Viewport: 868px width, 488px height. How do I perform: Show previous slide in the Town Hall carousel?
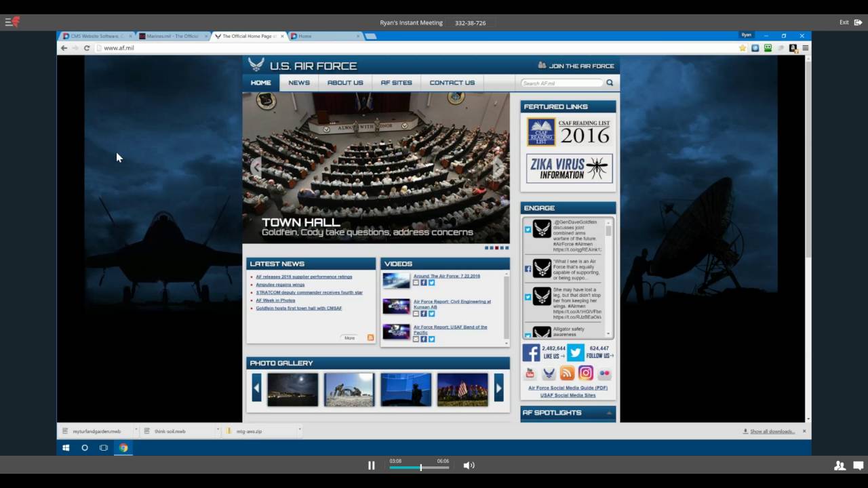pos(256,167)
